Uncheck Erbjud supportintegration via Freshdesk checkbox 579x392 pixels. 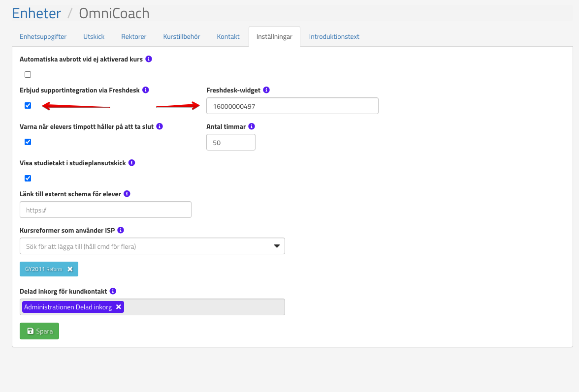tap(28, 105)
